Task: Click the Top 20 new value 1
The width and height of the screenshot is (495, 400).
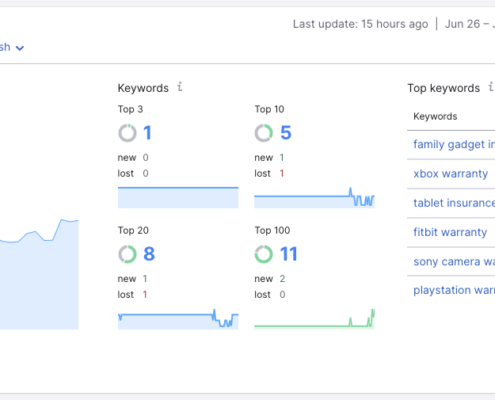Action: (145, 279)
